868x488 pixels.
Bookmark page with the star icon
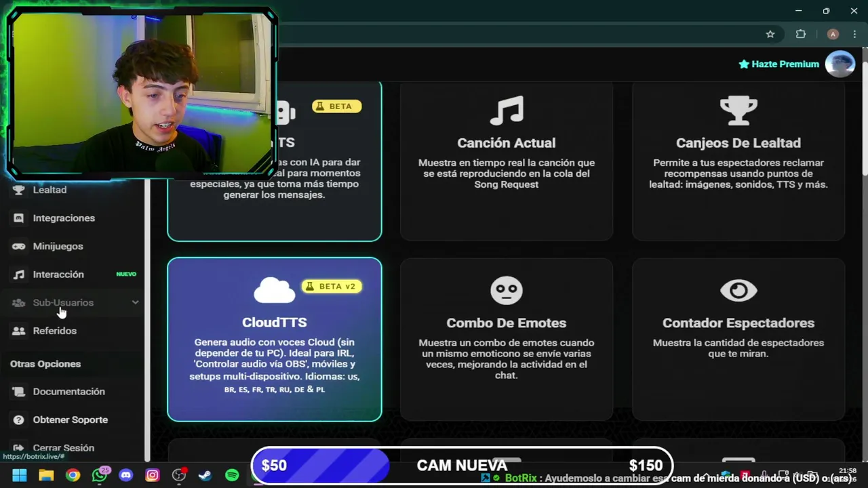click(770, 34)
